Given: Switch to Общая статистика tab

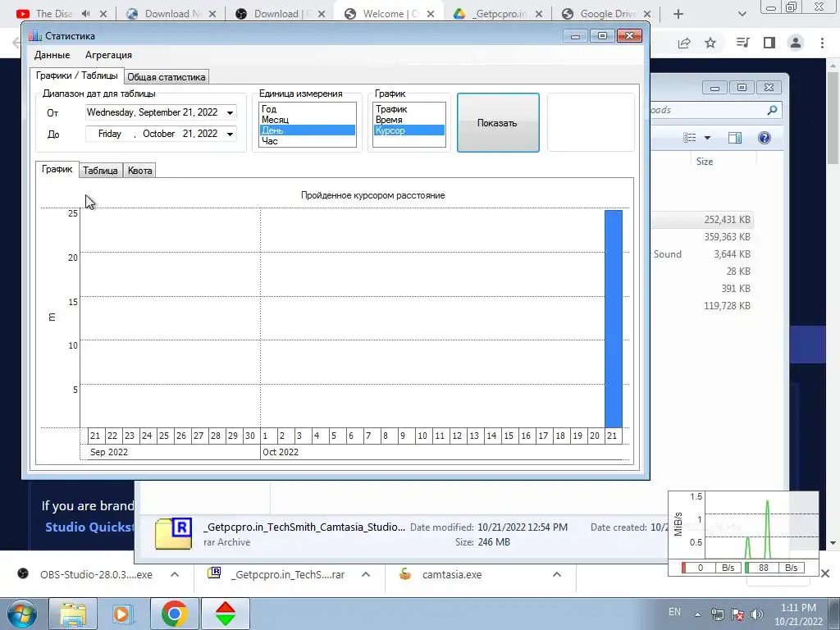Looking at the screenshot, I should [x=166, y=77].
